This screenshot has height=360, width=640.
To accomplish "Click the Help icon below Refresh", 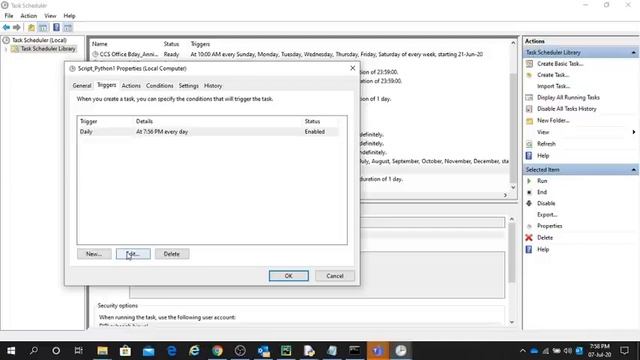I will pos(529,156).
